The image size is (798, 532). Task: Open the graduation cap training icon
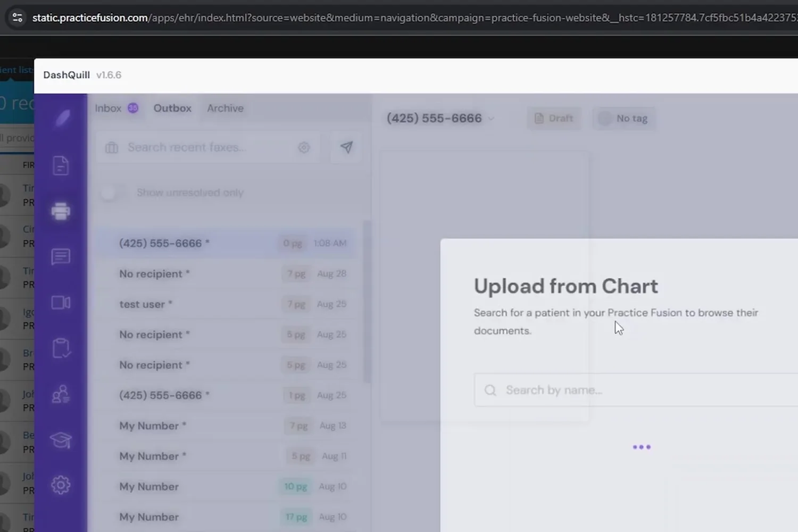61,440
